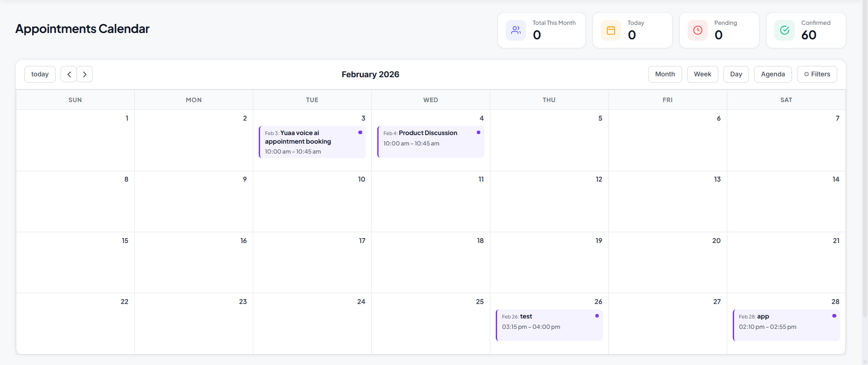
Task: Click purple status dot on Product Discussion
Action: click(479, 132)
